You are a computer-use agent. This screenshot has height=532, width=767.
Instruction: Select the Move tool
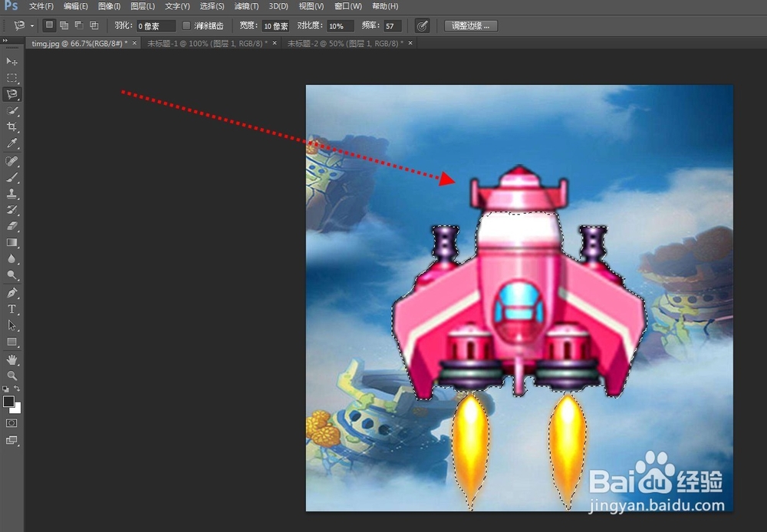pyautogui.click(x=12, y=61)
